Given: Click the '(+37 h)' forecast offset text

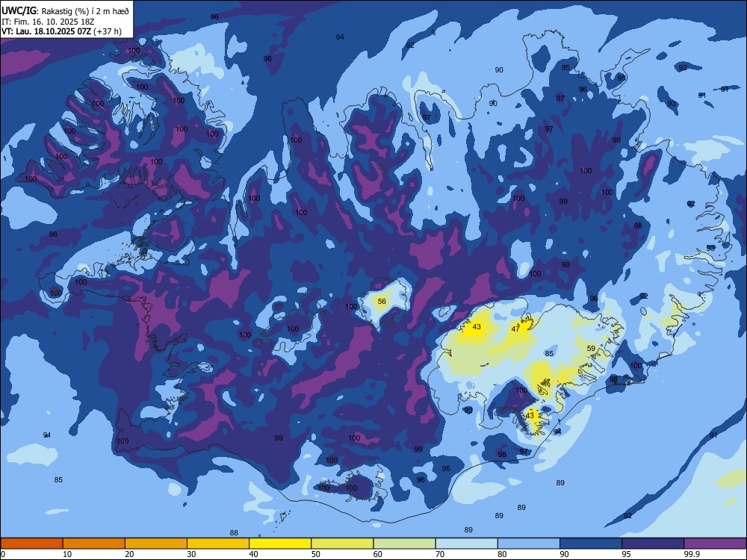Looking at the screenshot, I should click(x=108, y=31).
